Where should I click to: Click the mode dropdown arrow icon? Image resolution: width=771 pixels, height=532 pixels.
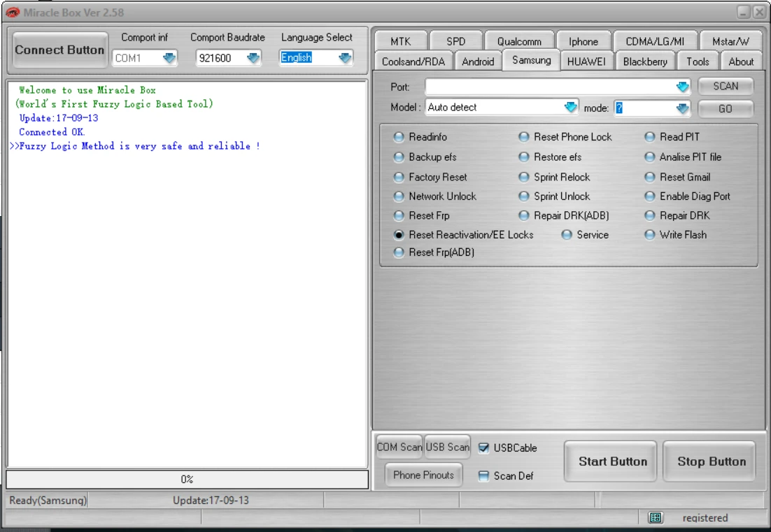click(682, 108)
